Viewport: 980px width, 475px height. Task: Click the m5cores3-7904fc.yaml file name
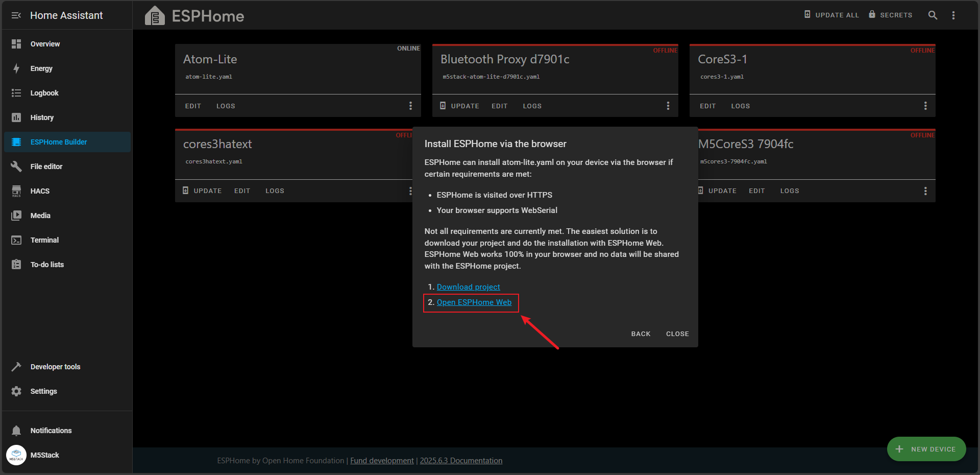point(733,161)
